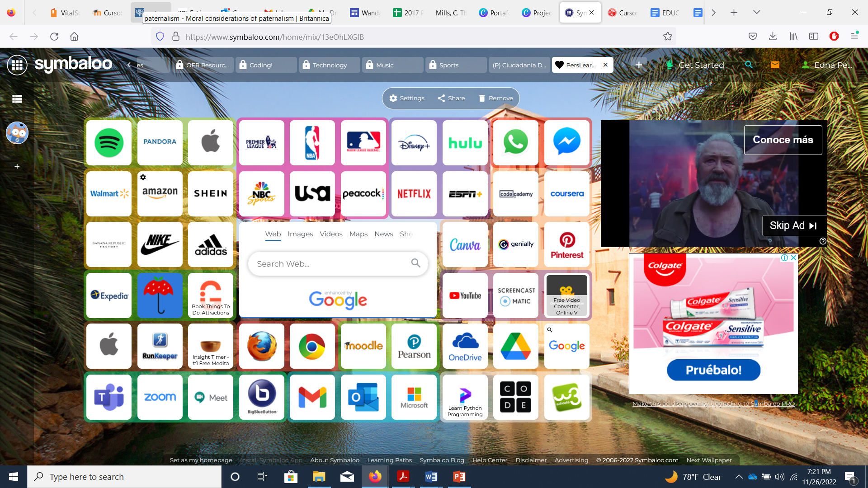Open webmix Settings
The width and height of the screenshot is (868, 488).
pyautogui.click(x=407, y=98)
